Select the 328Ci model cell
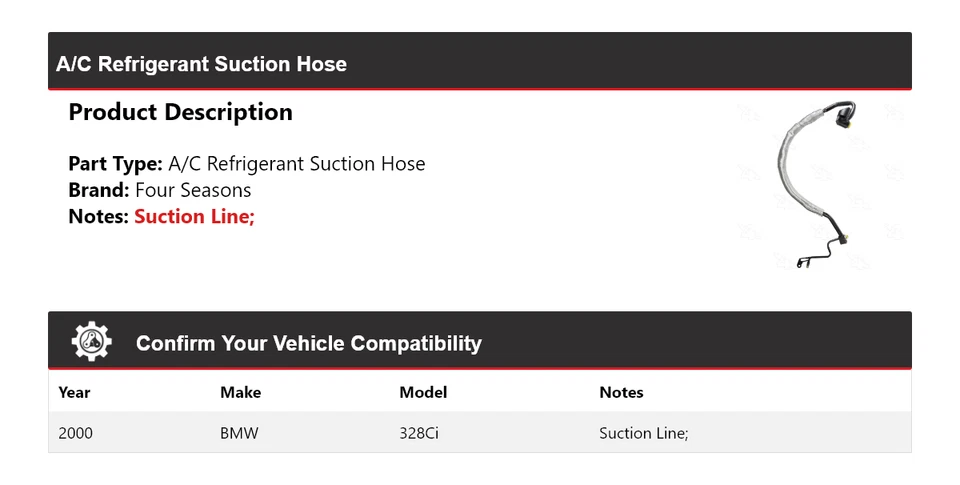Image resolution: width=960 pixels, height=485 pixels. pos(419,433)
